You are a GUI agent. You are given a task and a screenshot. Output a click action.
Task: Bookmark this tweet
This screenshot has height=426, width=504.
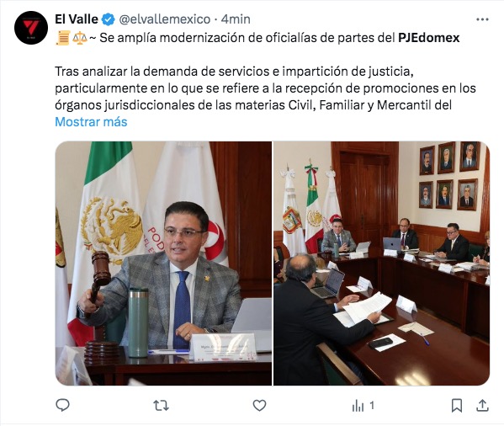tap(457, 406)
